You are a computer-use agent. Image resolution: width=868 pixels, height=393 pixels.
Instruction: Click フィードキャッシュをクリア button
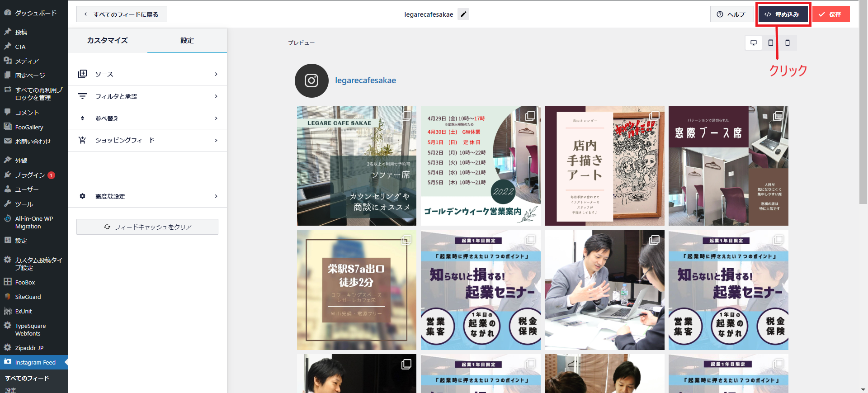(147, 227)
